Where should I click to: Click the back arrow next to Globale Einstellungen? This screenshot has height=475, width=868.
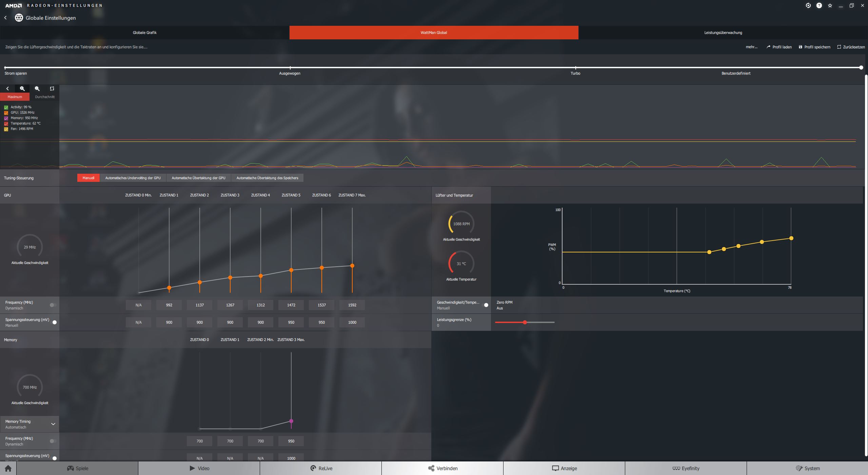(x=5, y=18)
